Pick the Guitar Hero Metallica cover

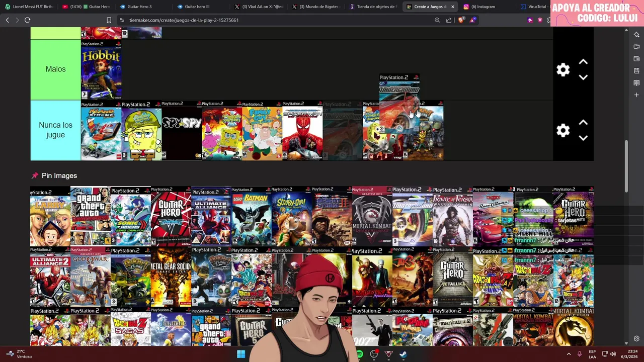(x=453, y=277)
